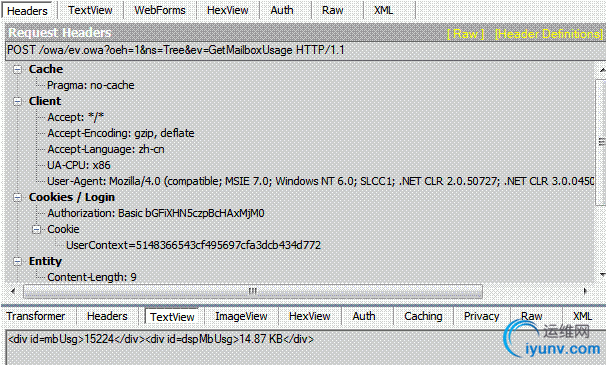This screenshot has width=606, height=365.
Task: Open the response Headers tab
Action: coord(107,316)
